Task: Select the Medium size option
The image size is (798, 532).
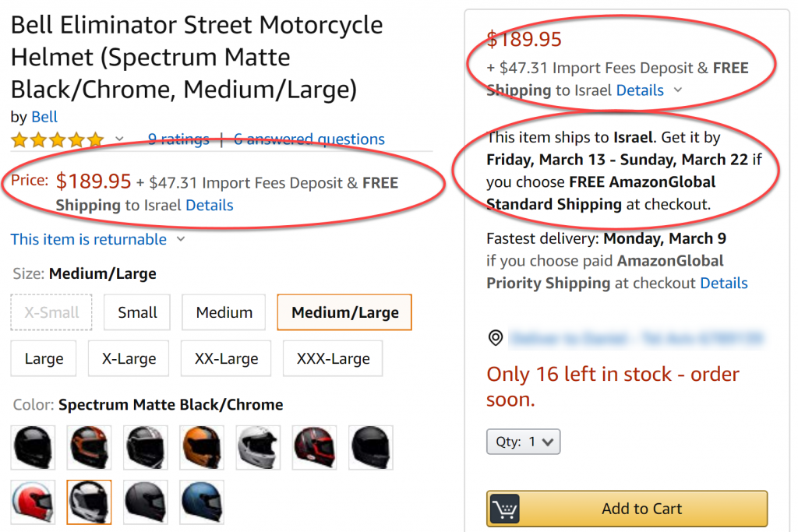Action: [x=224, y=312]
